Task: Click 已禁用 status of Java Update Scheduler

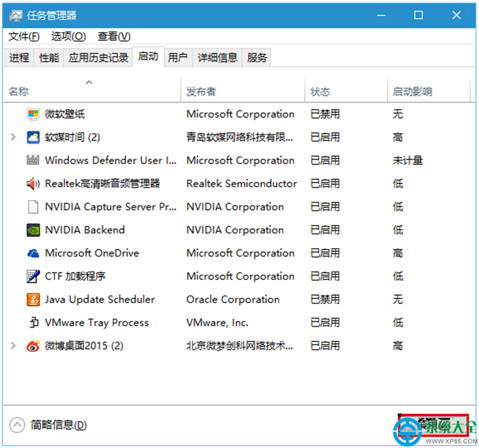Action: (325, 300)
